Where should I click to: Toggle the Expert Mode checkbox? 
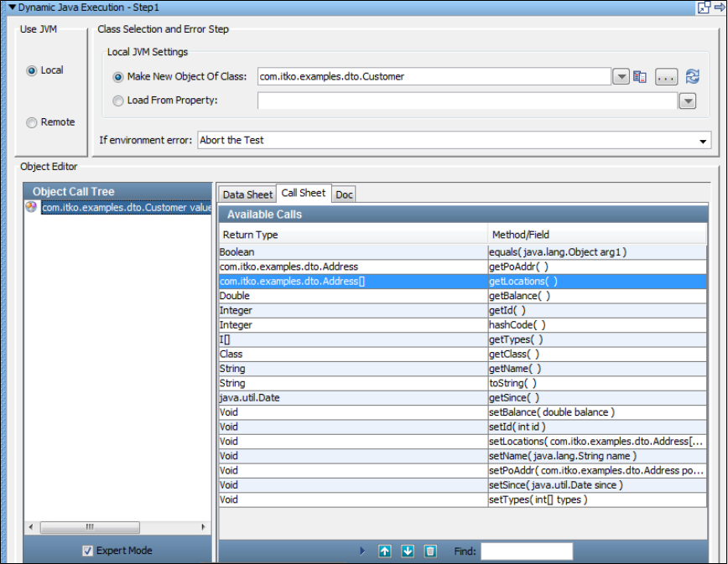[x=87, y=551]
